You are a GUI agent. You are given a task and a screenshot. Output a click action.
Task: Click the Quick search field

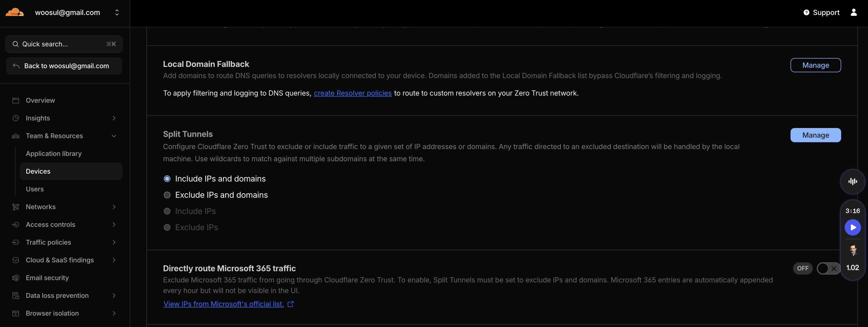click(64, 44)
